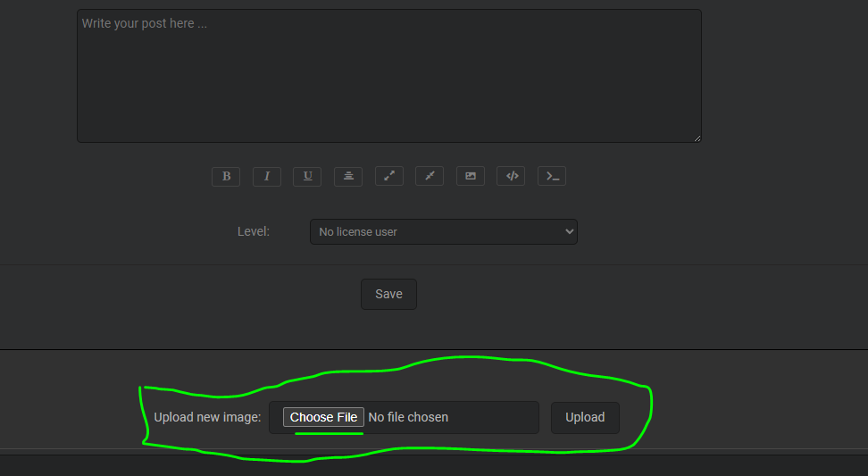Click the Level label
This screenshot has height=476, width=868.
click(254, 231)
